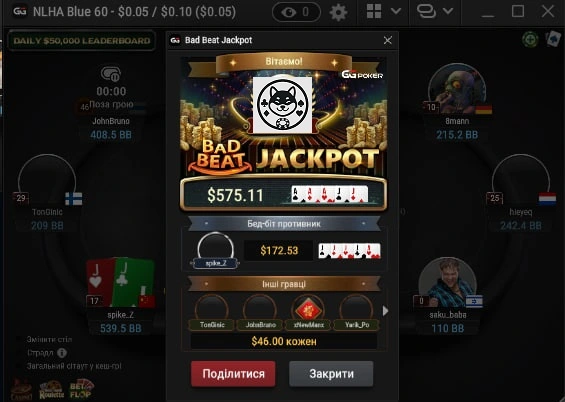Open the Roulette mini-game icon

pos(52,390)
